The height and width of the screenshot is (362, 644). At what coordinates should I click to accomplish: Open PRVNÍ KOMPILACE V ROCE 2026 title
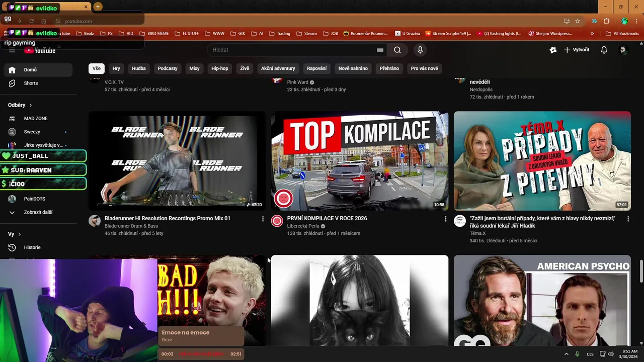(327, 218)
